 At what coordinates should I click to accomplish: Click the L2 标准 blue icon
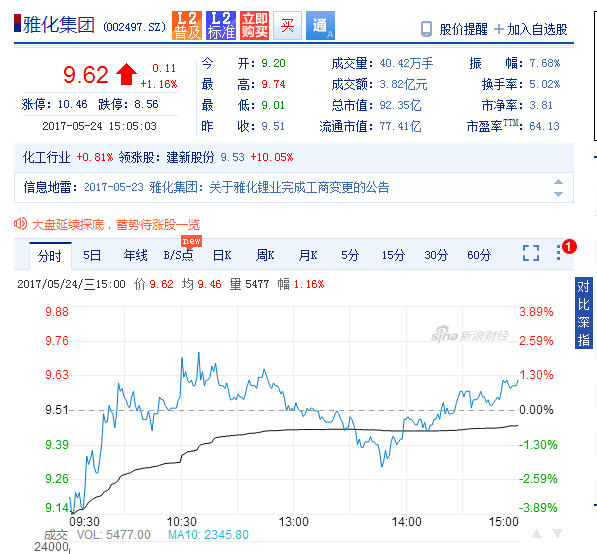pyautogui.click(x=221, y=26)
